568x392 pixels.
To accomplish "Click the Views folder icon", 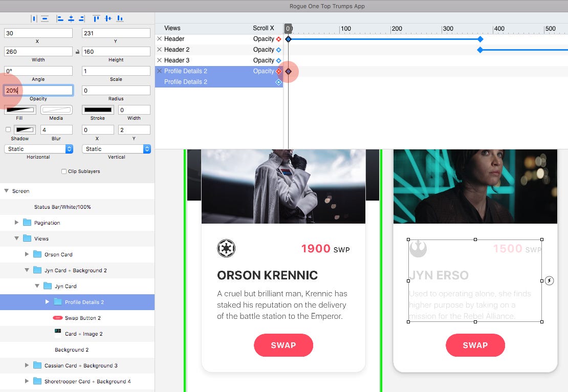I will pyautogui.click(x=27, y=238).
